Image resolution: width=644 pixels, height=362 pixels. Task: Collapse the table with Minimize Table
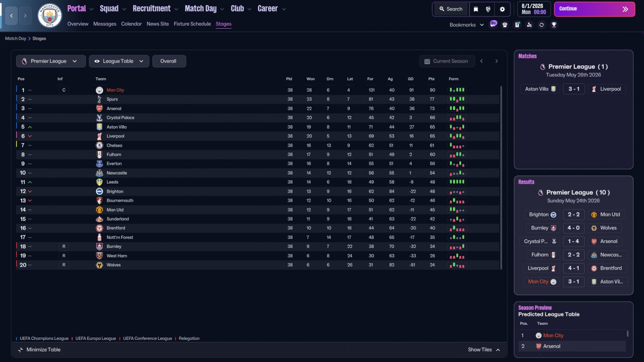pyautogui.click(x=39, y=350)
